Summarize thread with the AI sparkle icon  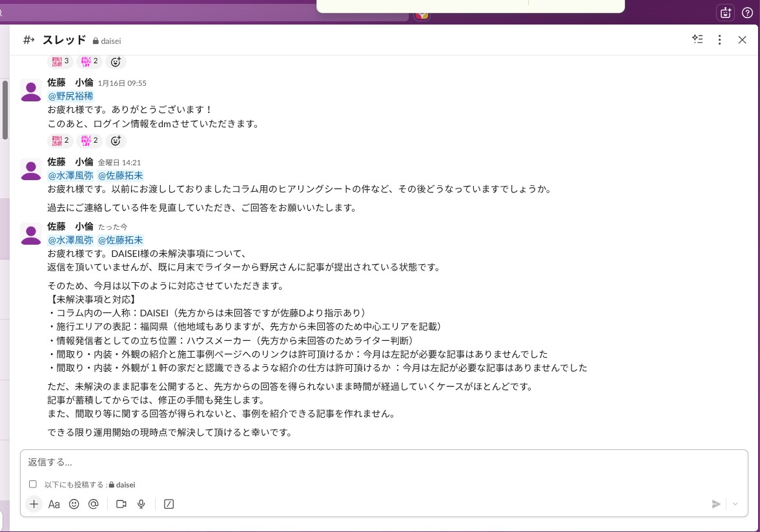point(697,40)
